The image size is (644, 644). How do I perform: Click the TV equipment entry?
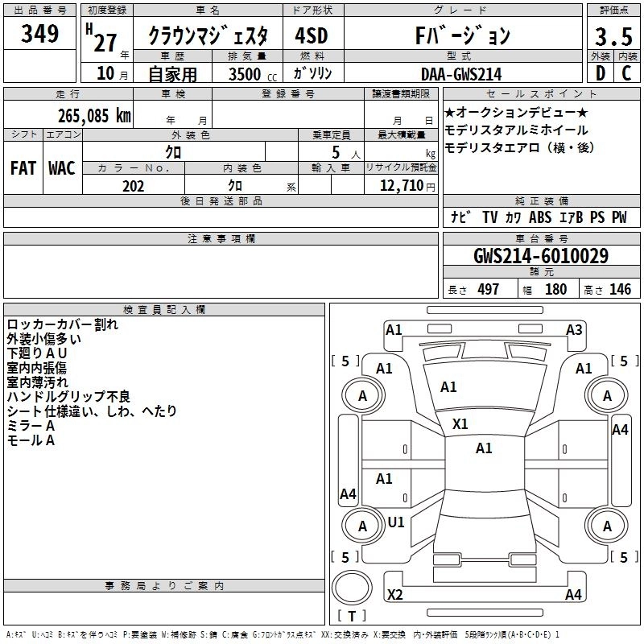coord(490,217)
